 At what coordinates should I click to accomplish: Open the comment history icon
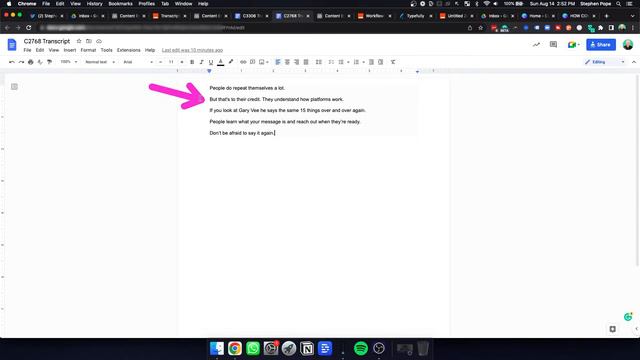pyautogui.click(x=553, y=44)
